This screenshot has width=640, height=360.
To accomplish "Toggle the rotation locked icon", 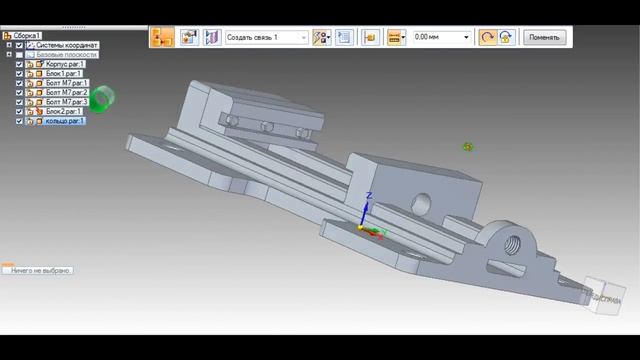I will coord(506,37).
